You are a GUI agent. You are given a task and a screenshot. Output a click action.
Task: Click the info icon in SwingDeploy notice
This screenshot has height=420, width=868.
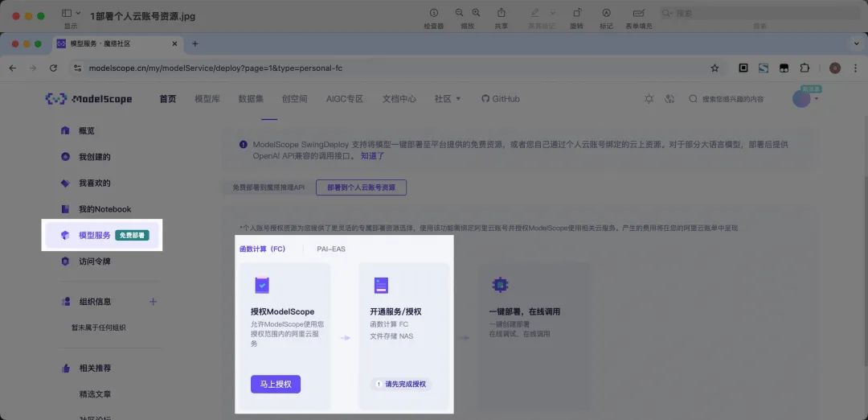244,144
